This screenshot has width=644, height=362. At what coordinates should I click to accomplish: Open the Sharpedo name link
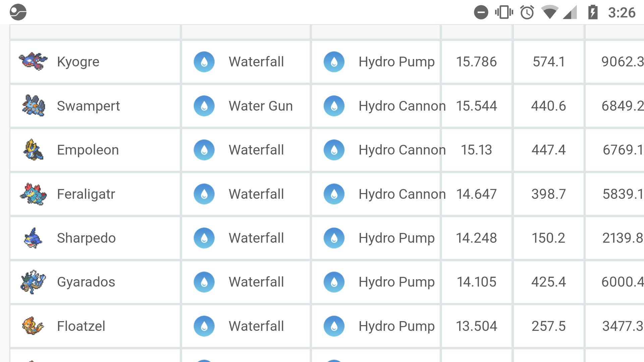pyautogui.click(x=86, y=238)
